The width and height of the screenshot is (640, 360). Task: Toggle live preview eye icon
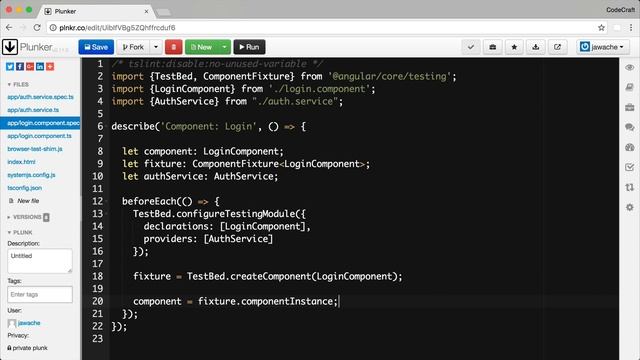pos(629,67)
